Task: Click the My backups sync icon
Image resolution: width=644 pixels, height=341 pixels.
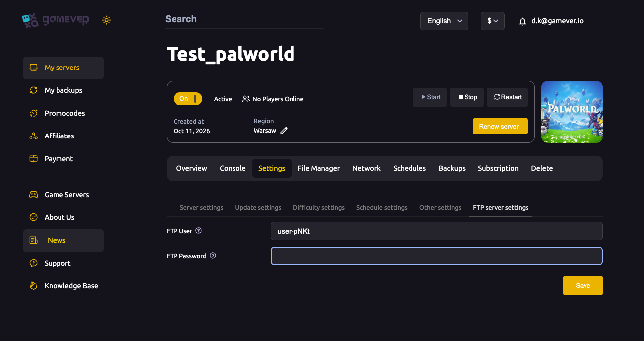Action: 34,90
